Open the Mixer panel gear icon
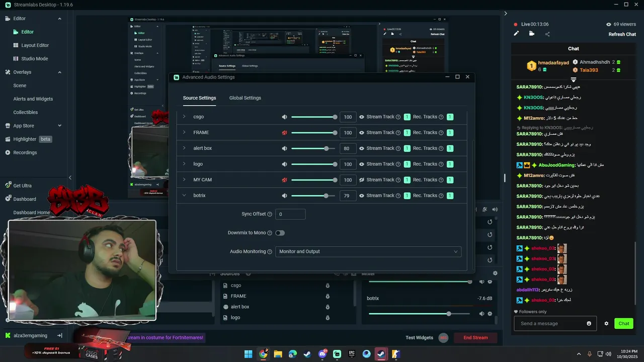This screenshot has height=362, width=644. (495, 274)
